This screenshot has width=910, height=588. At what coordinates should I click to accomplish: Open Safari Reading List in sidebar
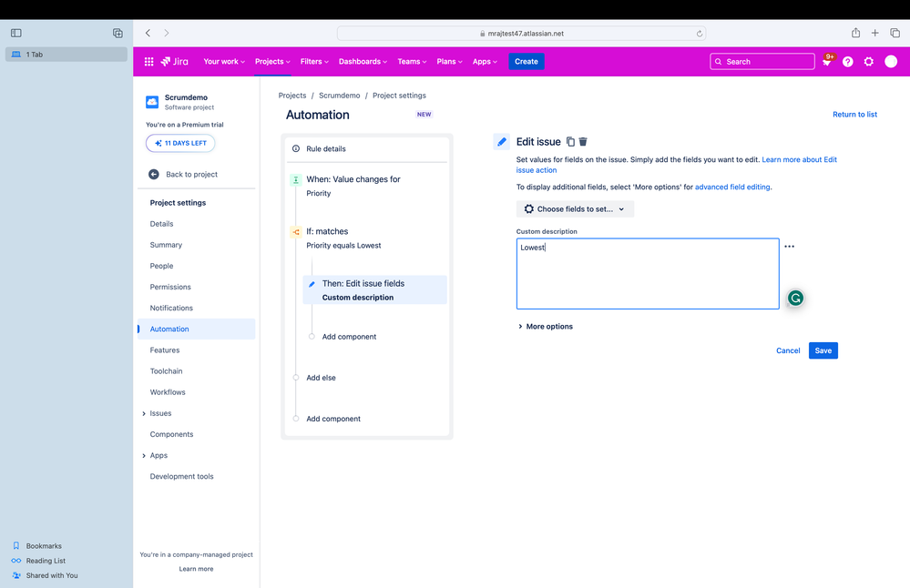[46, 561]
